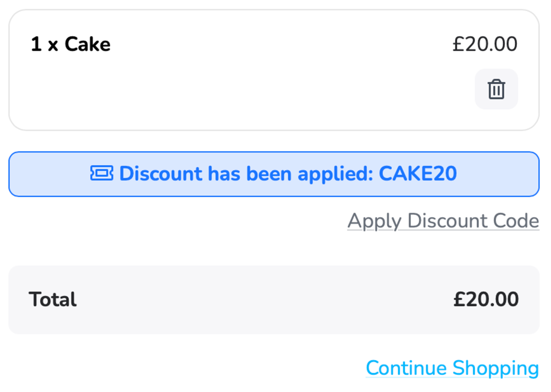
Task: Click the item name 1 x Cake
Action: (x=71, y=44)
